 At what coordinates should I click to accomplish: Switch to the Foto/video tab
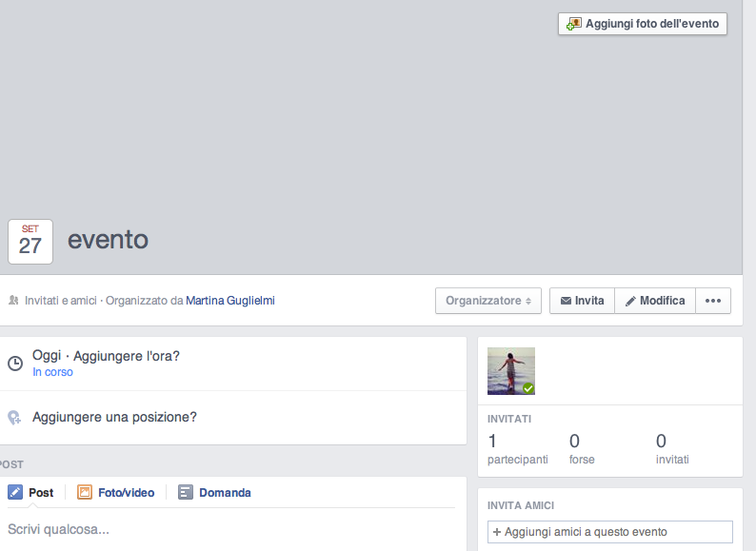pos(126,493)
